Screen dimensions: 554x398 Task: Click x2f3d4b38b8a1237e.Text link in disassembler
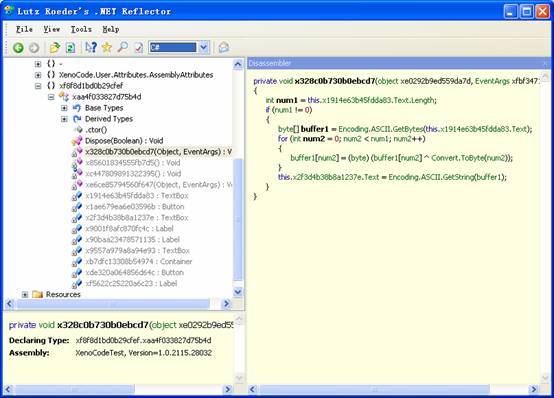point(336,177)
